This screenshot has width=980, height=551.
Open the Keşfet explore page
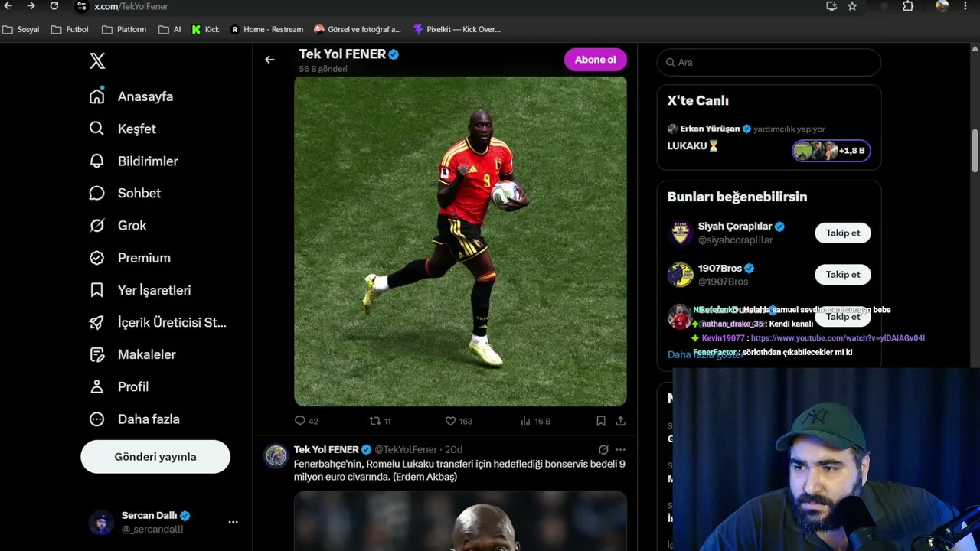click(122, 129)
